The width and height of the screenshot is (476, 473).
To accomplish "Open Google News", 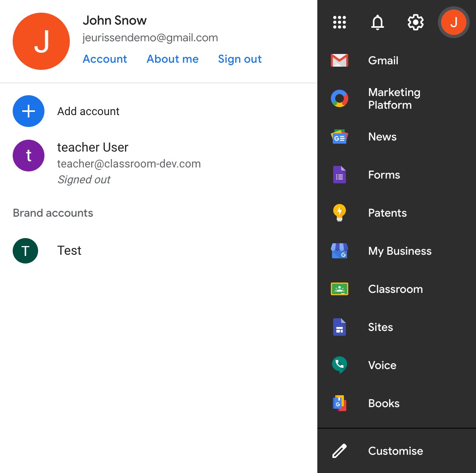I will coord(382,137).
